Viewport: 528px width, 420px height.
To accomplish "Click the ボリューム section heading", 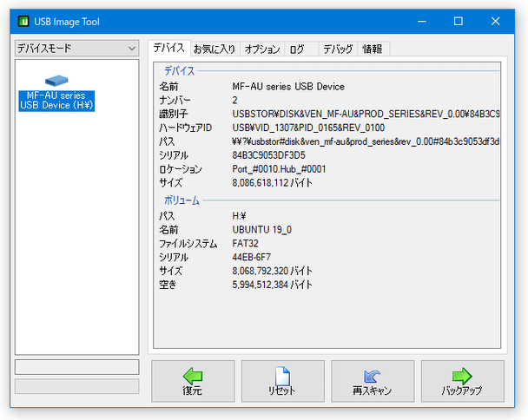I will coord(181,200).
